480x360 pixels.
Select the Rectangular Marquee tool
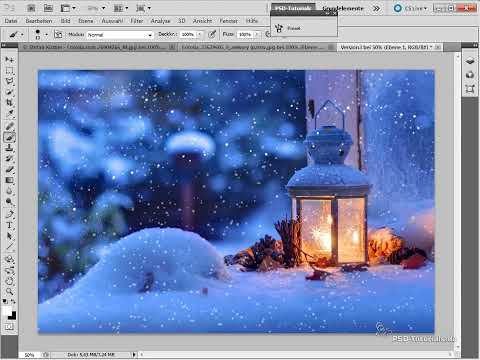[x=9, y=71]
